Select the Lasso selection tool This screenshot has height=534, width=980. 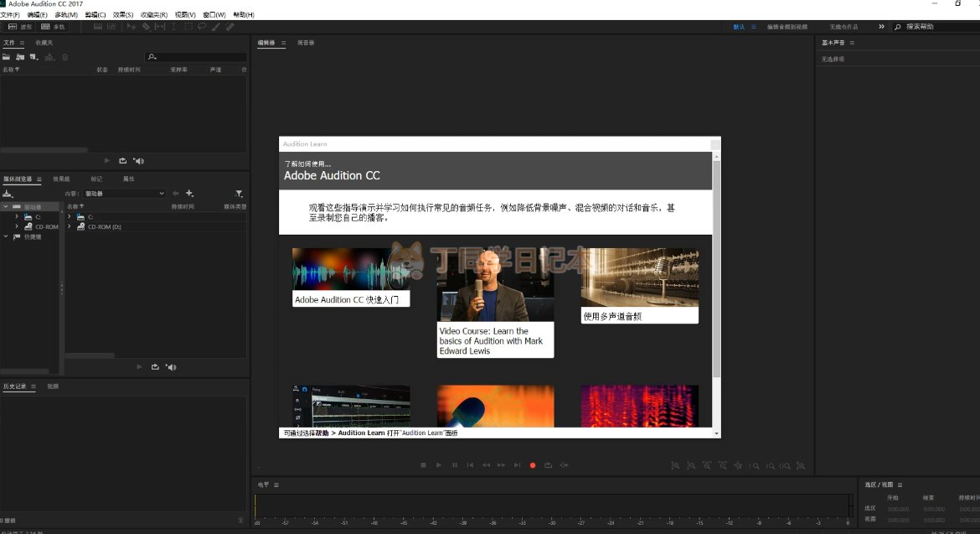[202, 27]
